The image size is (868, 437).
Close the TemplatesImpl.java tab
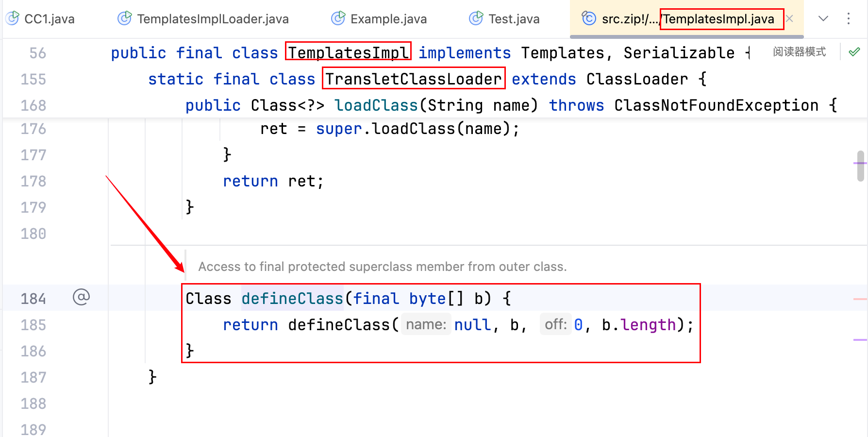point(790,18)
